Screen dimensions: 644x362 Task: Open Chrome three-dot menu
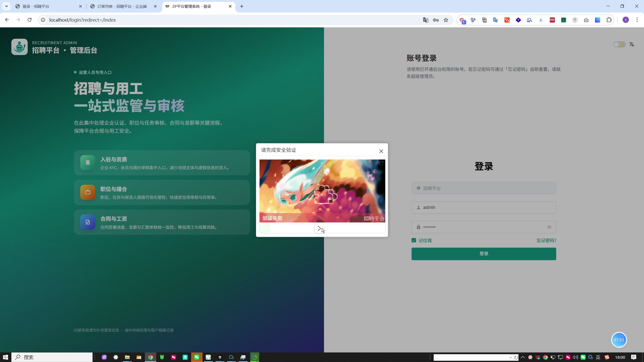pos(637,20)
